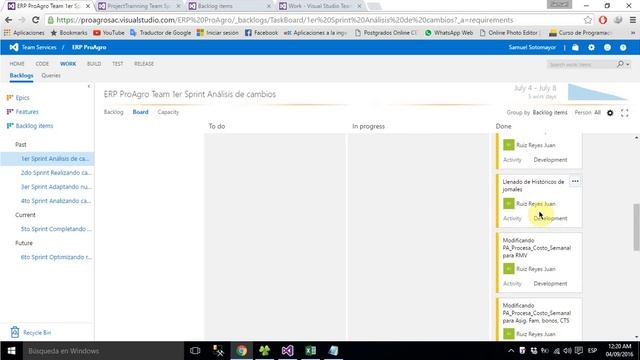Switch to the ProjectTraining Team browser tab

(x=139, y=6)
